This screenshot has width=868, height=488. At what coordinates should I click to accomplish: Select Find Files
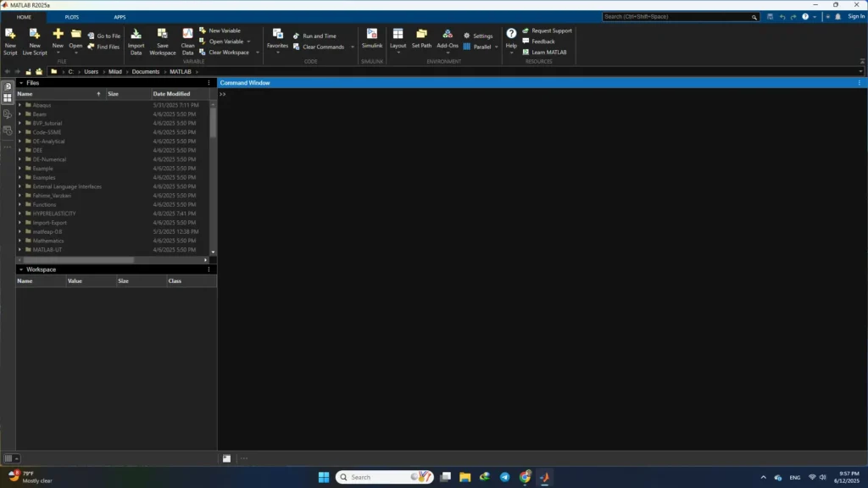[x=103, y=47]
